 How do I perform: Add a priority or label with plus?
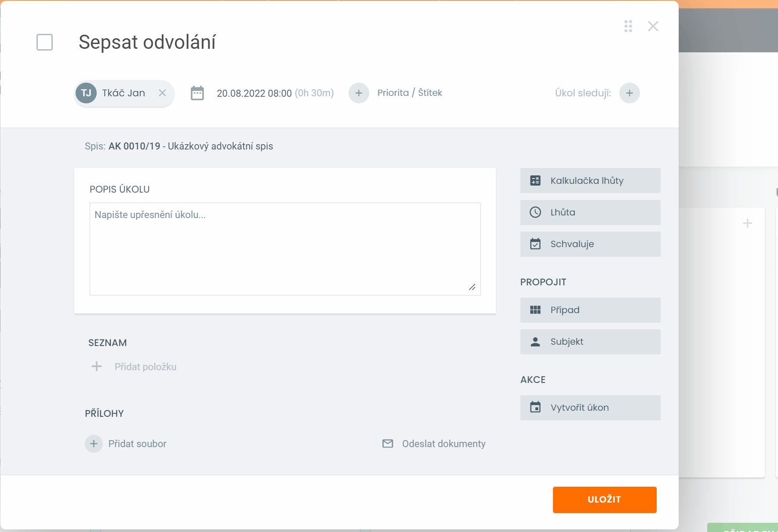pos(359,93)
